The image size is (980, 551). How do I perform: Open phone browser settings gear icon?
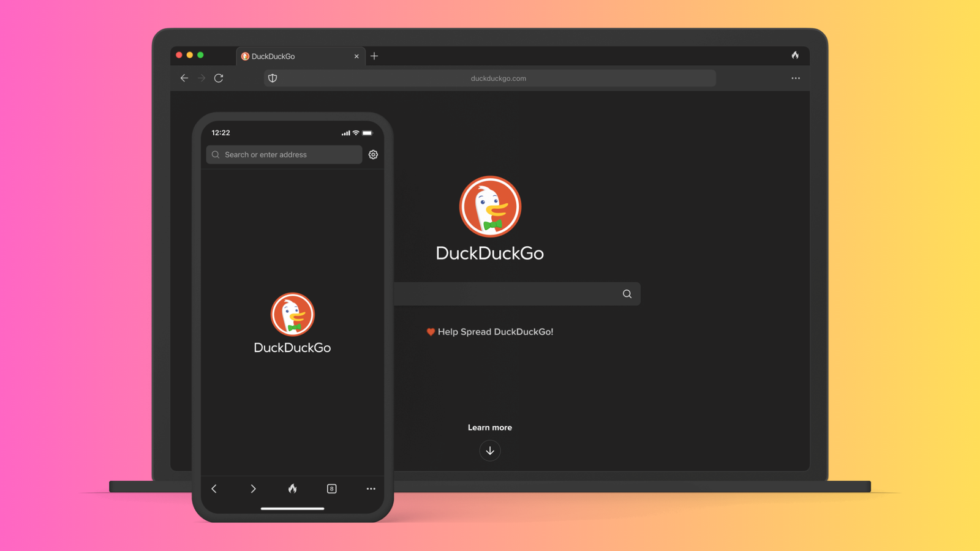[373, 154]
